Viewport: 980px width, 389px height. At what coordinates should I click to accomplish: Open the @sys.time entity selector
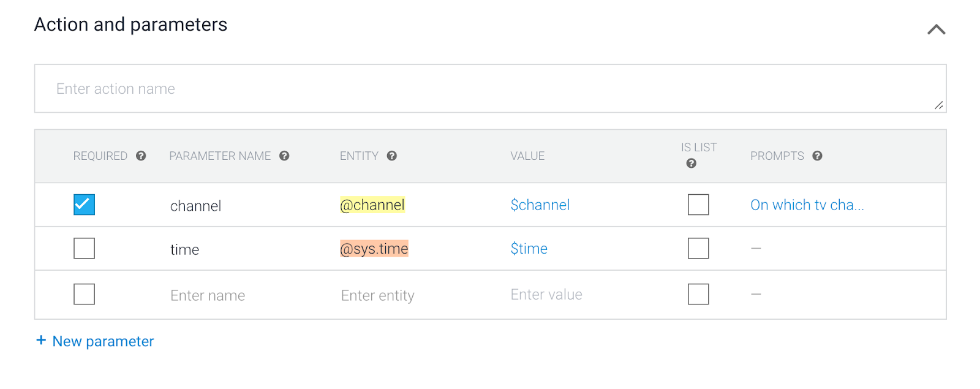(x=374, y=248)
